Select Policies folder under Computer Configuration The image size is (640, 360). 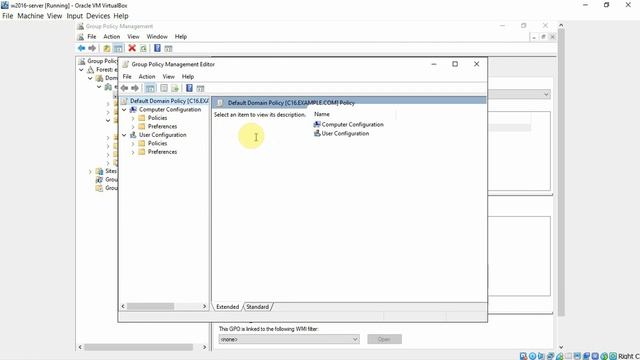coord(157,118)
